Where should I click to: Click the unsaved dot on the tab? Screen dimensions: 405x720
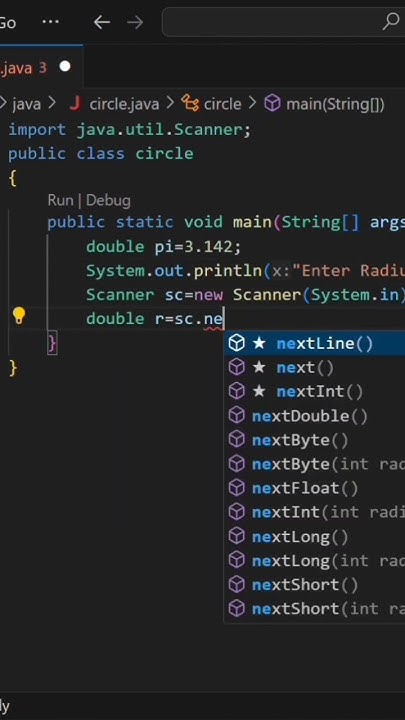pyautogui.click(x=65, y=67)
